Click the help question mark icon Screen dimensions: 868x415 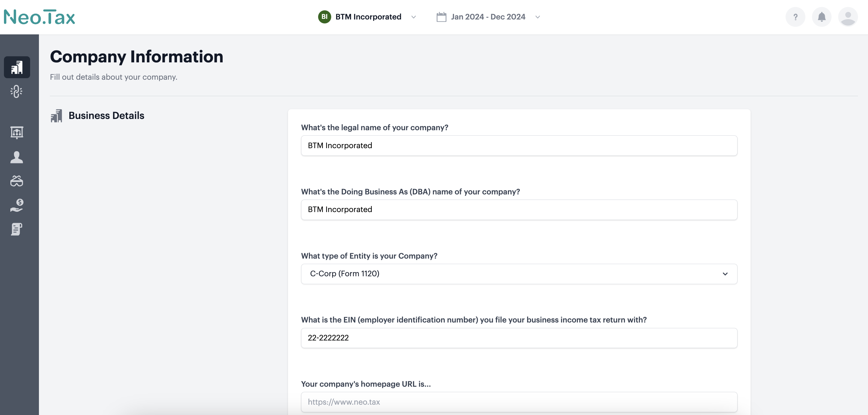click(x=795, y=17)
